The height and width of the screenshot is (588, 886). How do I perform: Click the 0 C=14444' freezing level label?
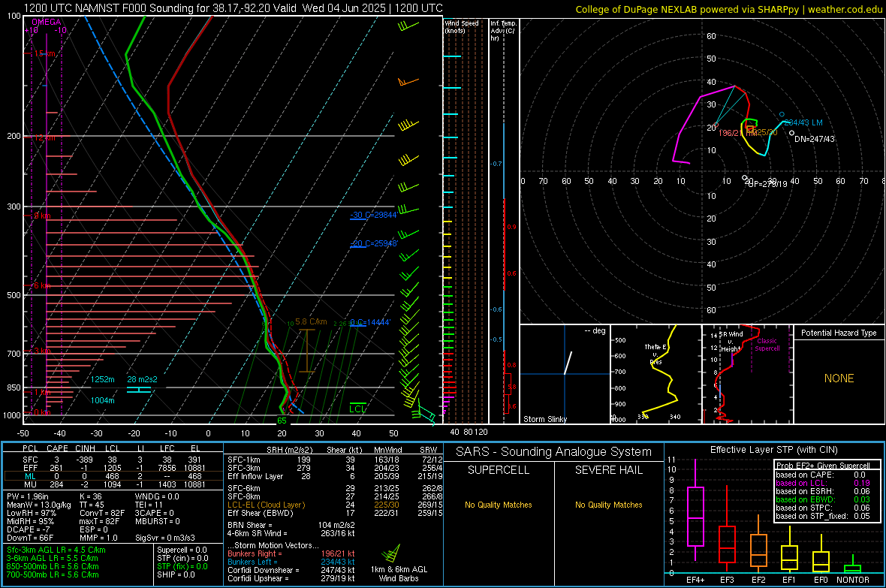pyautogui.click(x=370, y=322)
